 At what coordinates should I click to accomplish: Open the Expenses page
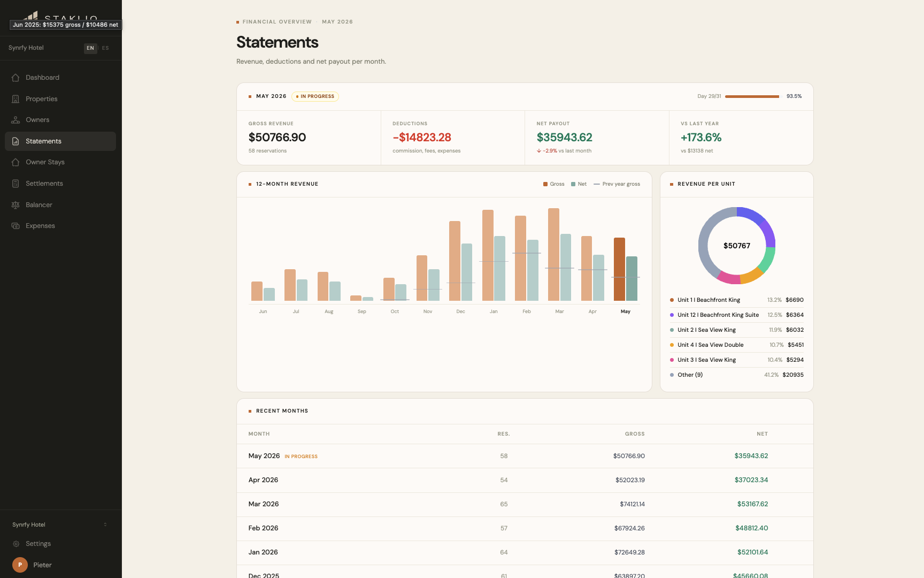click(60, 226)
